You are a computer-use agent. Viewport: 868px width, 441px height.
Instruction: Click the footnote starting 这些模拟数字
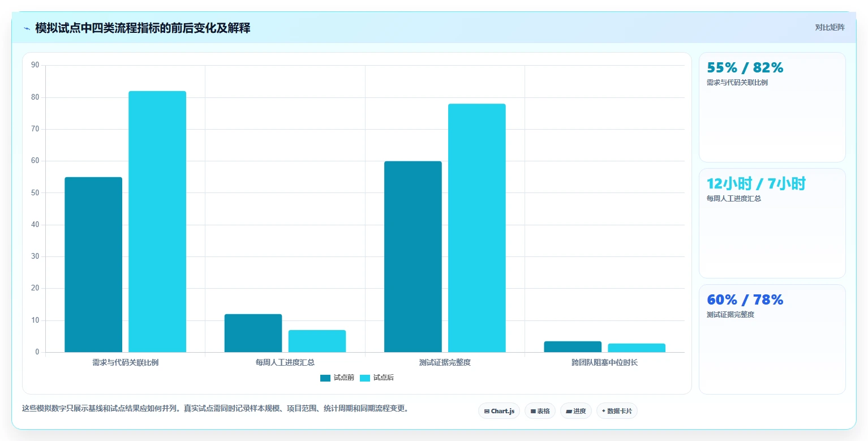[x=216, y=408]
